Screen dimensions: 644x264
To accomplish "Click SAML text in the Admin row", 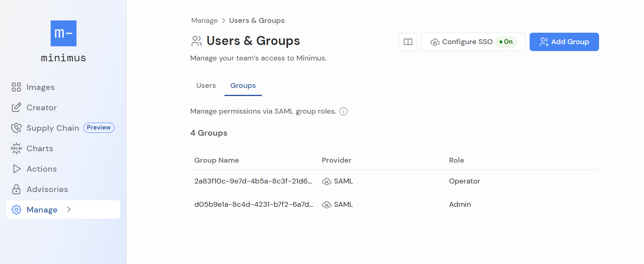I will [343, 204].
